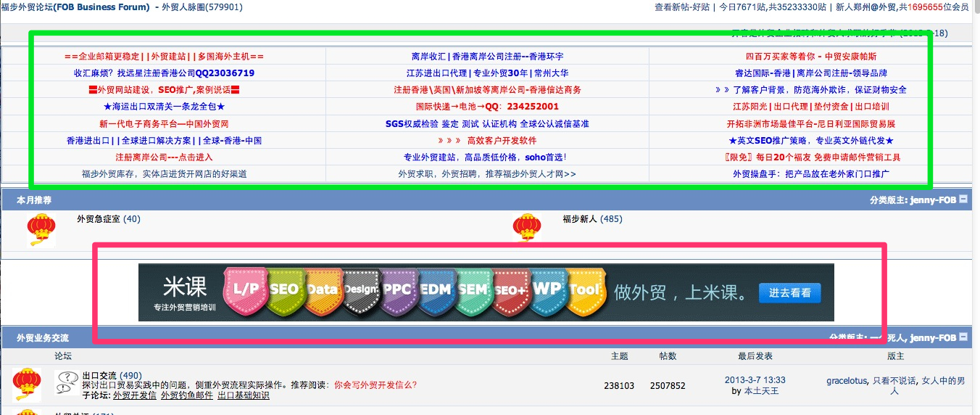This screenshot has width=980, height=415.
Task: Open subforum 外贸开发信
Action: (x=135, y=395)
